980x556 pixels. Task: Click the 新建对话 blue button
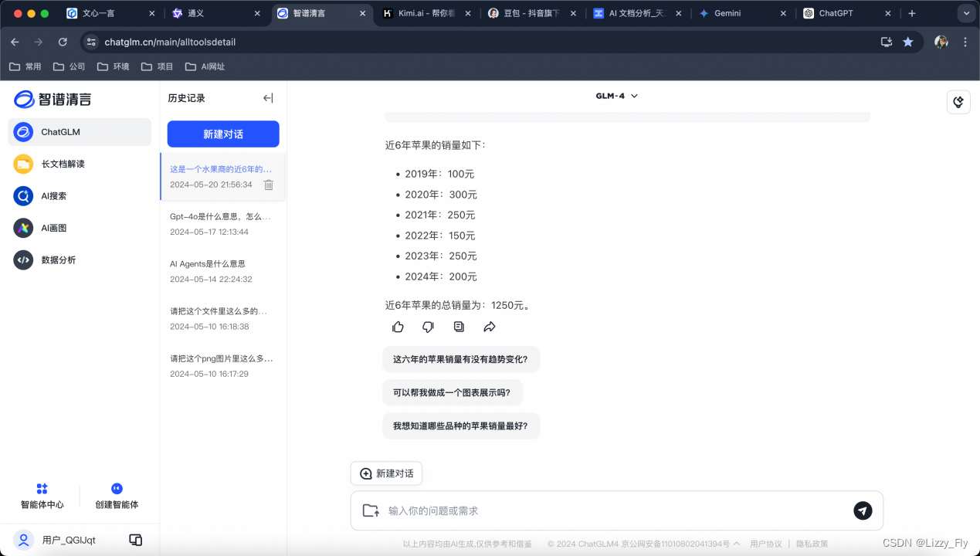tap(223, 134)
